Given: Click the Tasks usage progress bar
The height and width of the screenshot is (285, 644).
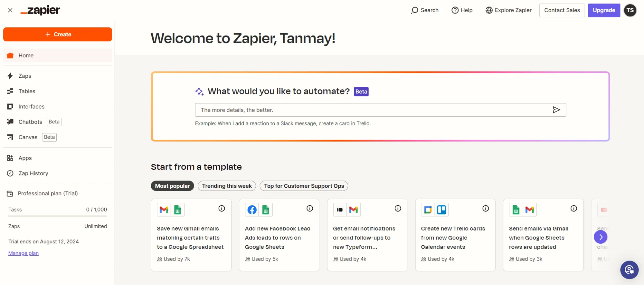Looking at the screenshot, I should [58, 216].
